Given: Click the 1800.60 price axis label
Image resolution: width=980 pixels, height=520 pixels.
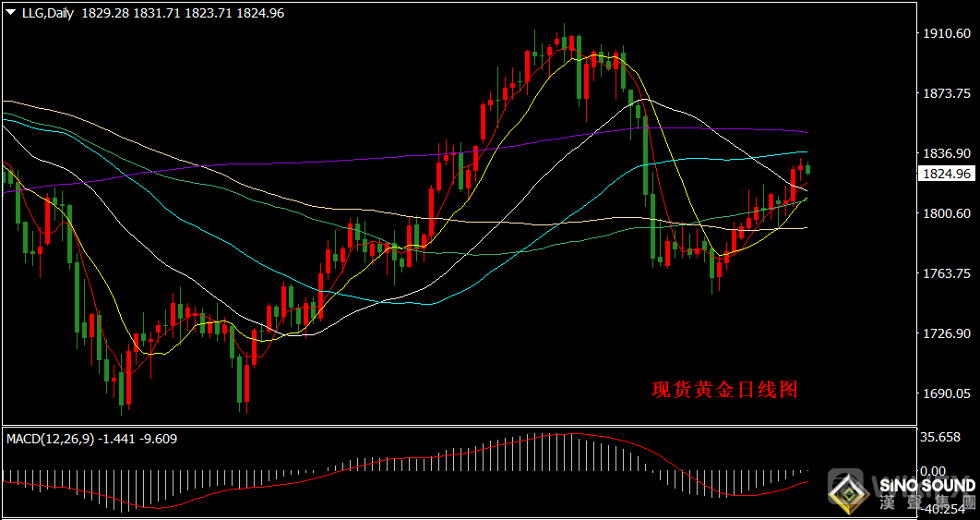Looking at the screenshot, I should coord(945,213).
